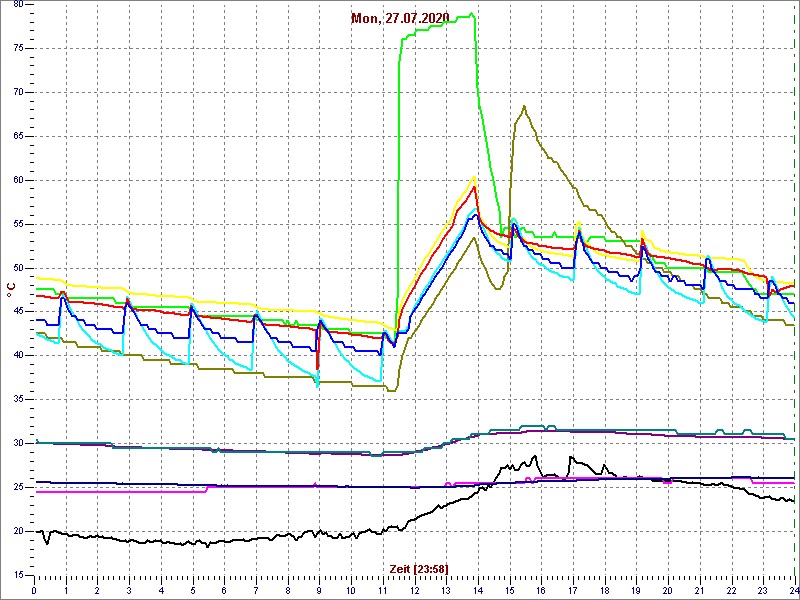Click hour 16 on the time axis
The height and width of the screenshot is (600, 800).
click(541, 589)
